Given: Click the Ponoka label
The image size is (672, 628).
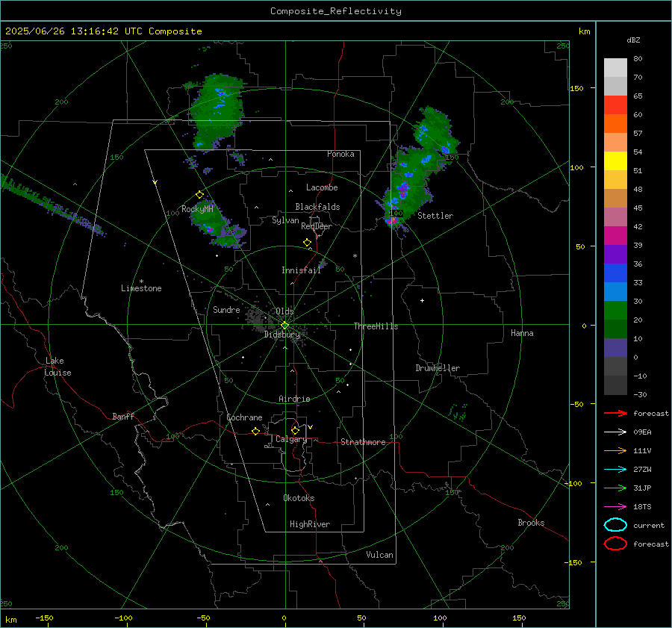Looking at the screenshot, I should [x=340, y=154].
